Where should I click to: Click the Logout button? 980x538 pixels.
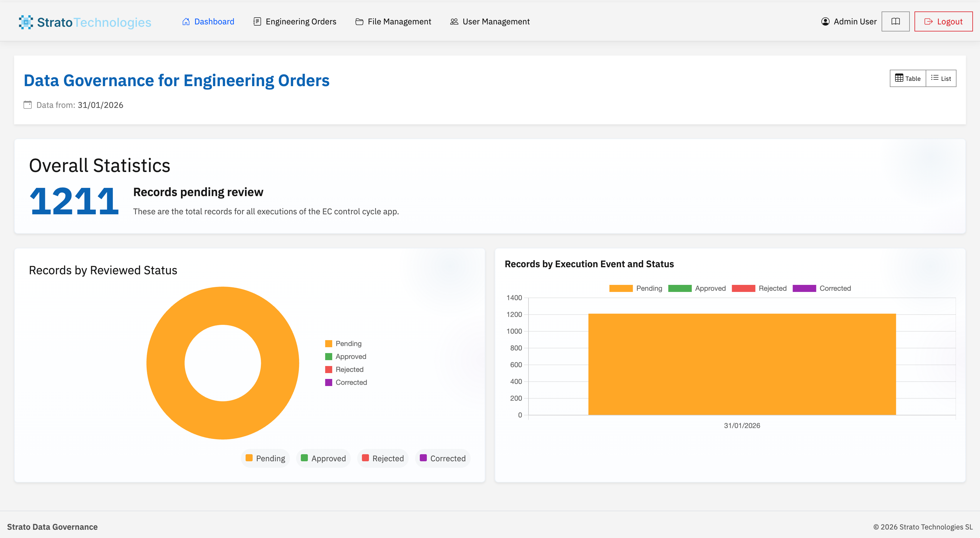tap(943, 21)
